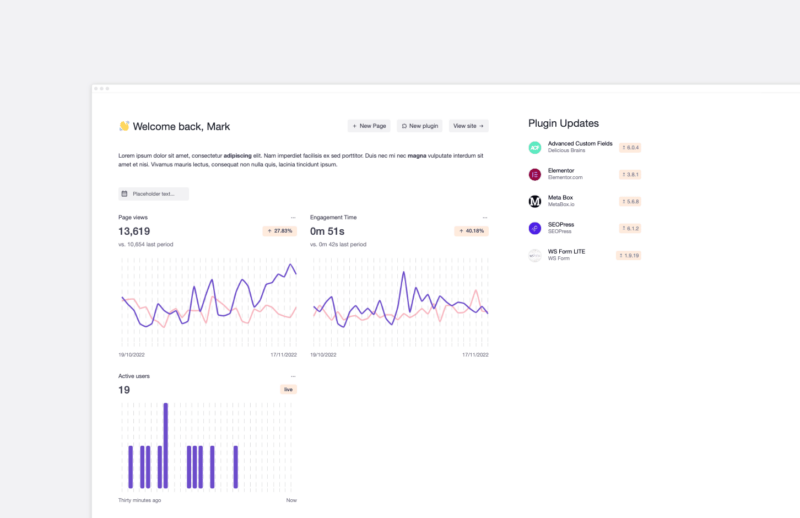Open View site link
Screen dimensions: 800x518
pos(468,126)
